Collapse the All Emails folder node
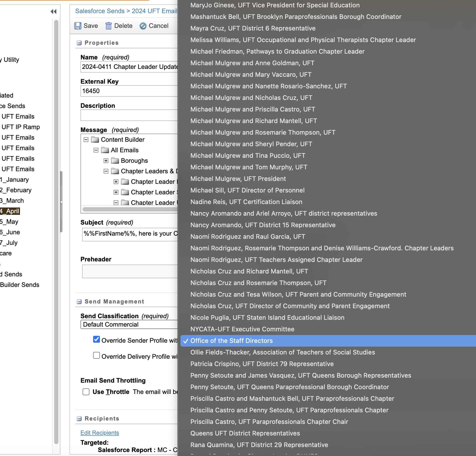476x456 pixels. 96,150
